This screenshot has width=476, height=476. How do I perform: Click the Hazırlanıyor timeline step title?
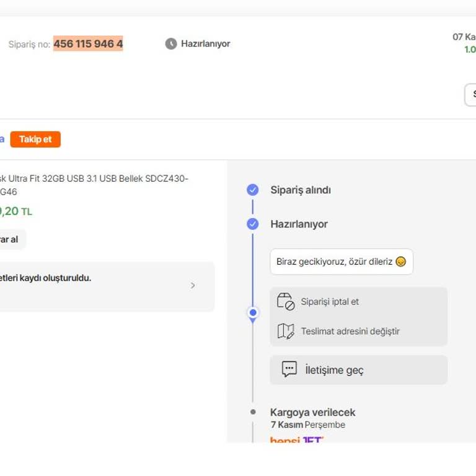coord(299,224)
